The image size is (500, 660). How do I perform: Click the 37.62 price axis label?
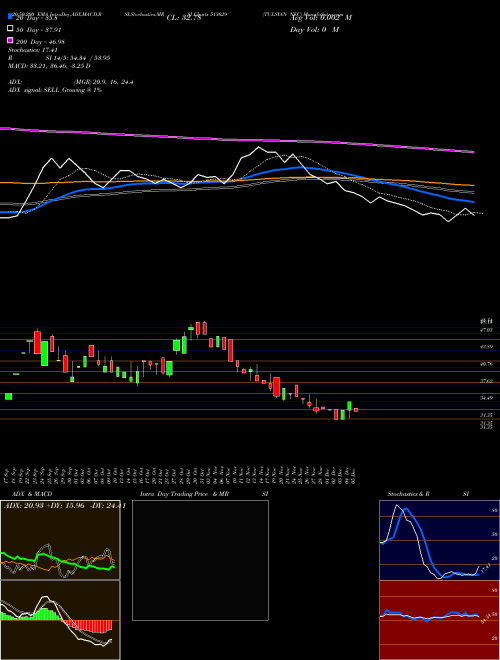click(x=486, y=381)
